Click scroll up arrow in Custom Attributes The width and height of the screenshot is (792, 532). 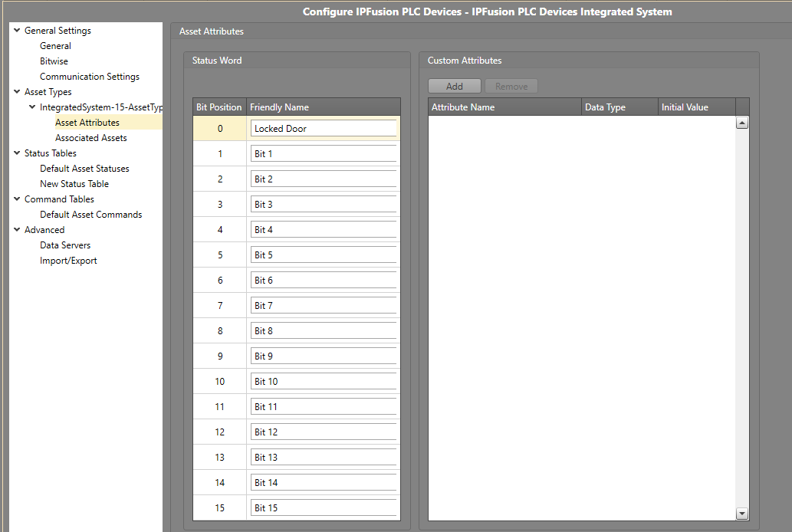(x=741, y=123)
